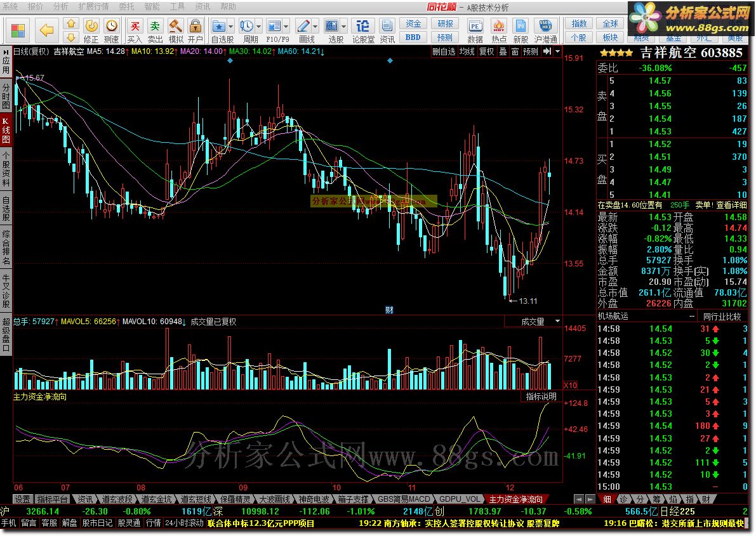Open chart options dropdown arrow
The image size is (756, 536).
[x=558, y=51]
